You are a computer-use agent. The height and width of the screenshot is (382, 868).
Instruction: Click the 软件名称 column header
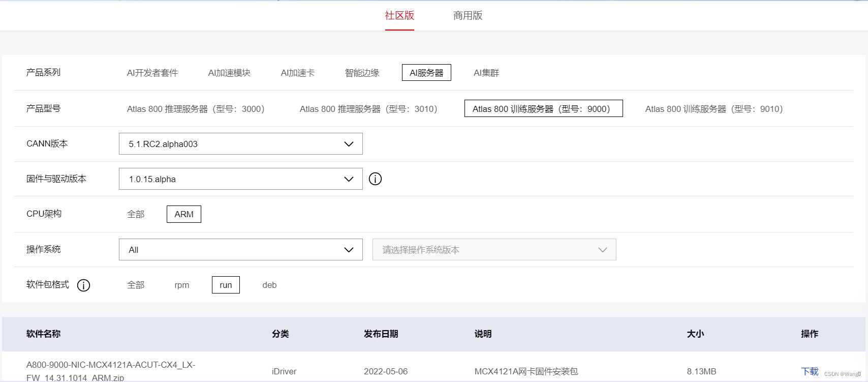pos(43,334)
